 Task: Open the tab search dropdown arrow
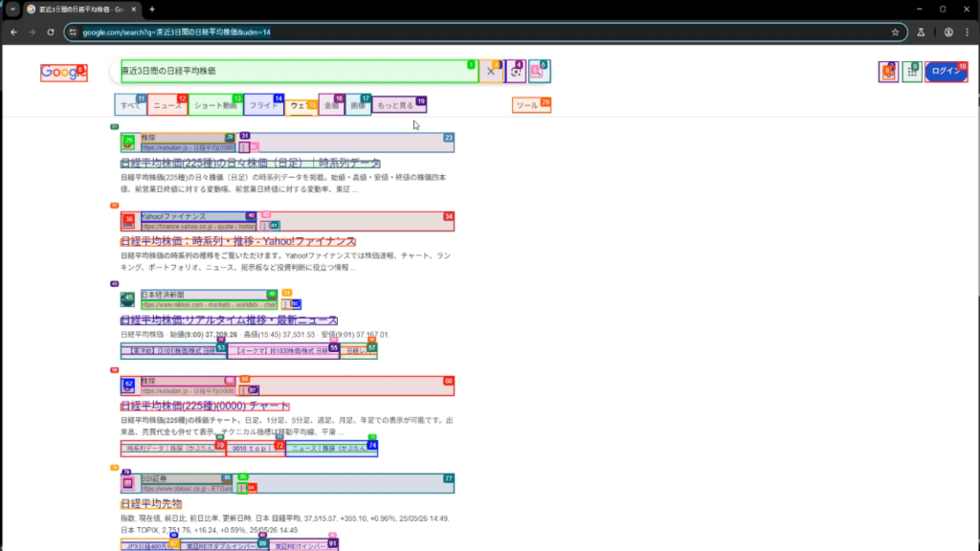(12, 10)
